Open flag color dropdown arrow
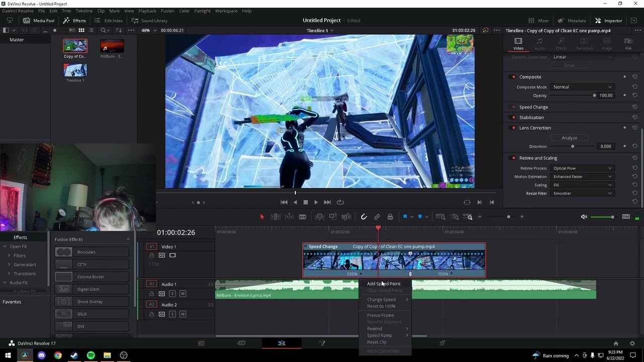The image size is (644, 362). [x=412, y=217]
